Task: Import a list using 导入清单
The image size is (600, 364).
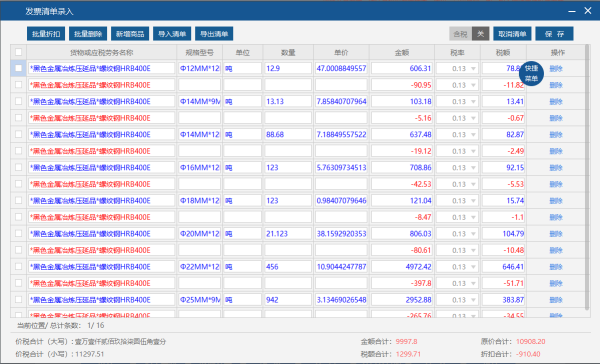Action: tap(172, 34)
